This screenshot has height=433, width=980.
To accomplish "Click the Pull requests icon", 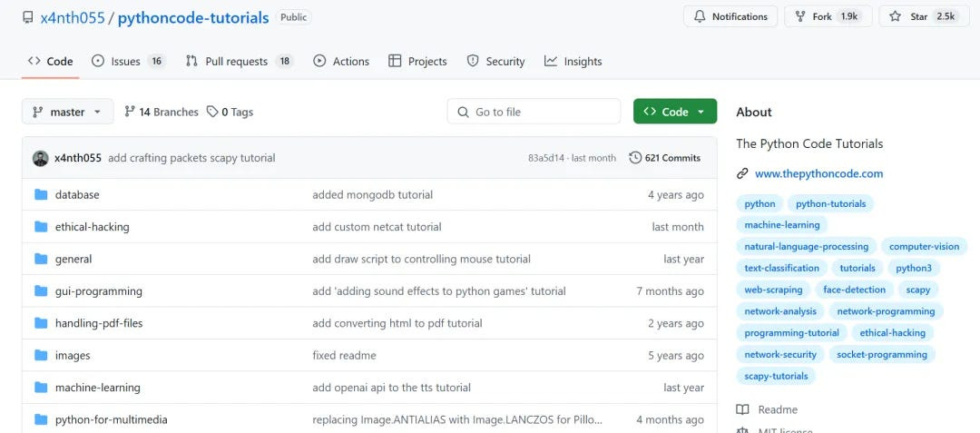I will click(x=191, y=61).
